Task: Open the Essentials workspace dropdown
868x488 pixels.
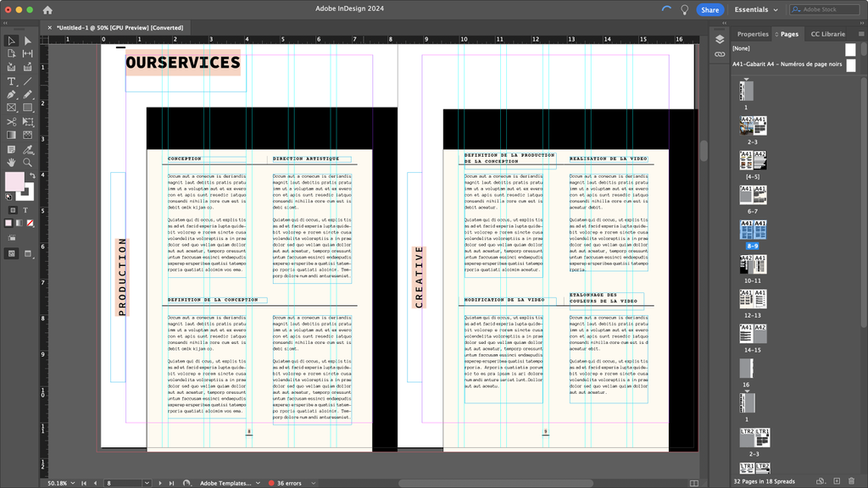Action: [x=753, y=9]
